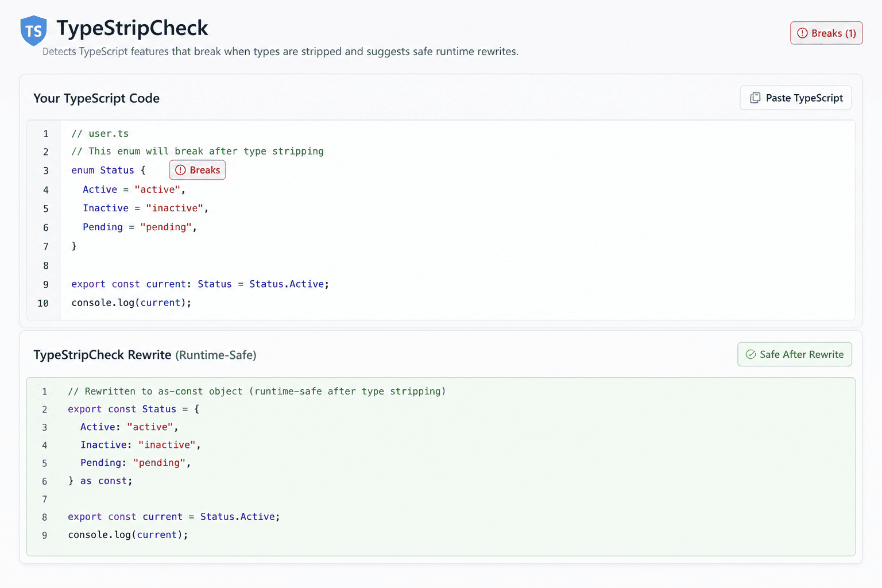
Task: Click the 'TypeStripCheck Rewrite' heading
Action: 102,355
